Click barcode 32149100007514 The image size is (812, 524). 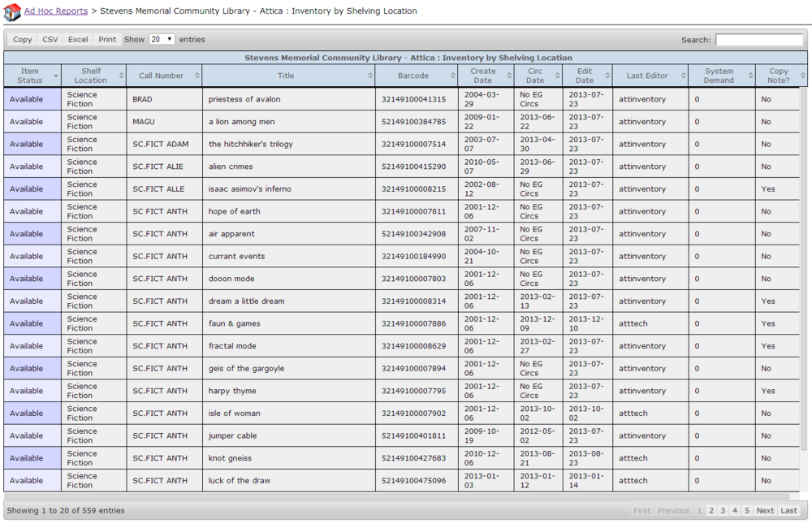pos(414,144)
